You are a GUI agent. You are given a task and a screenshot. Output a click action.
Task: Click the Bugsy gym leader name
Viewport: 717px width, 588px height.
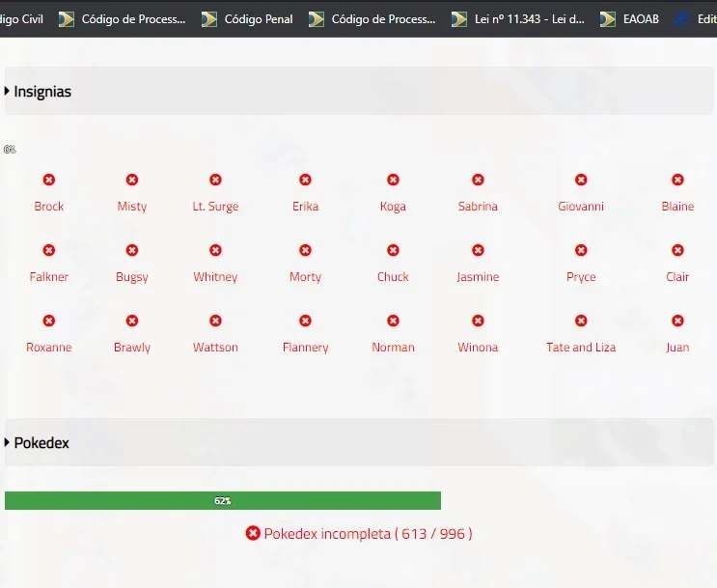pyautogui.click(x=132, y=277)
